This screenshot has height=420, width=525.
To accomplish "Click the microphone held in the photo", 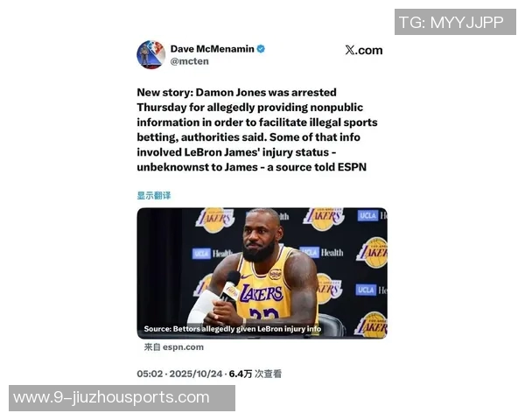I will (230, 286).
